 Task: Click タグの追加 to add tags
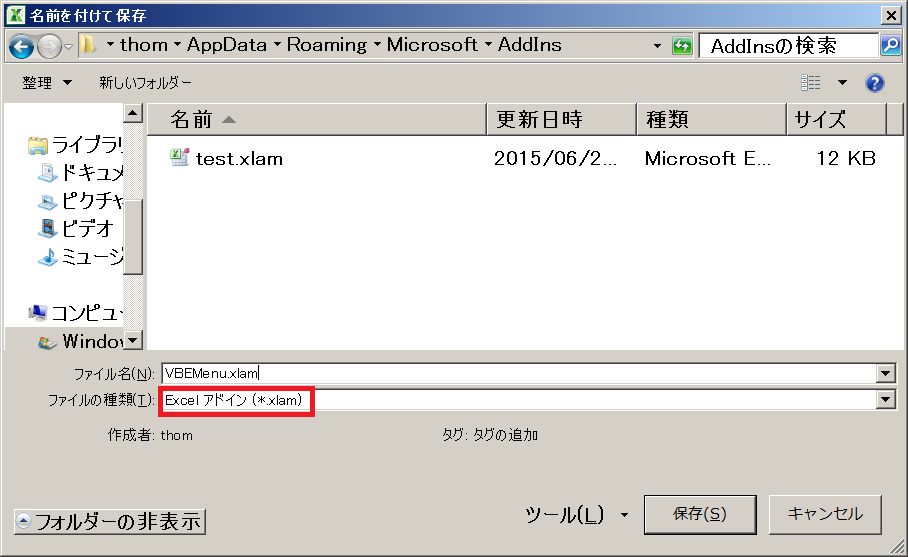click(x=505, y=435)
